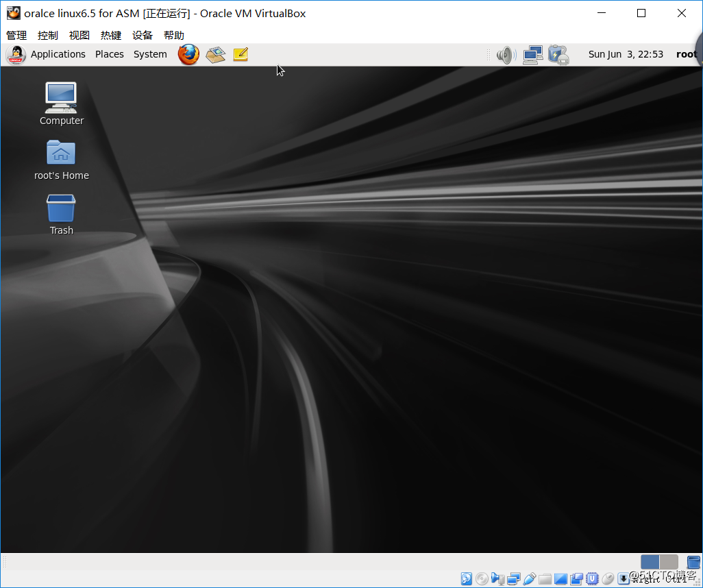Click VirtualBox mouse integration status icon
This screenshot has height=588, width=703.
tap(608, 578)
